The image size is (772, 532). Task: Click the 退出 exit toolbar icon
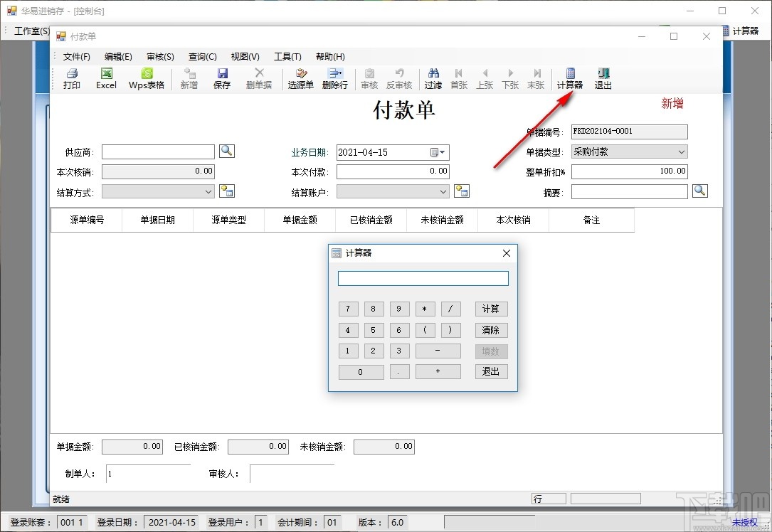[x=602, y=78]
